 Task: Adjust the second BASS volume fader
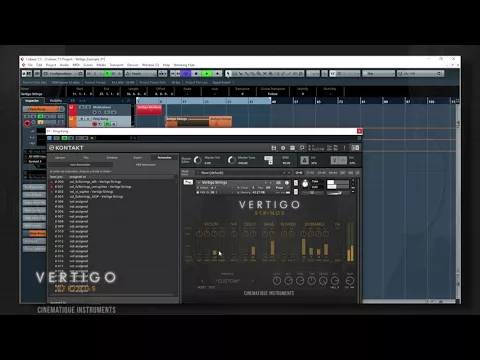point(272,248)
